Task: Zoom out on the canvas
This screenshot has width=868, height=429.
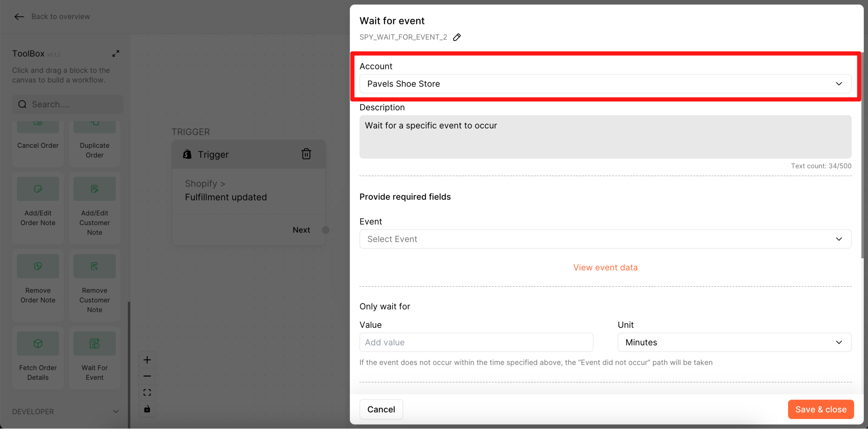Action: (147, 376)
